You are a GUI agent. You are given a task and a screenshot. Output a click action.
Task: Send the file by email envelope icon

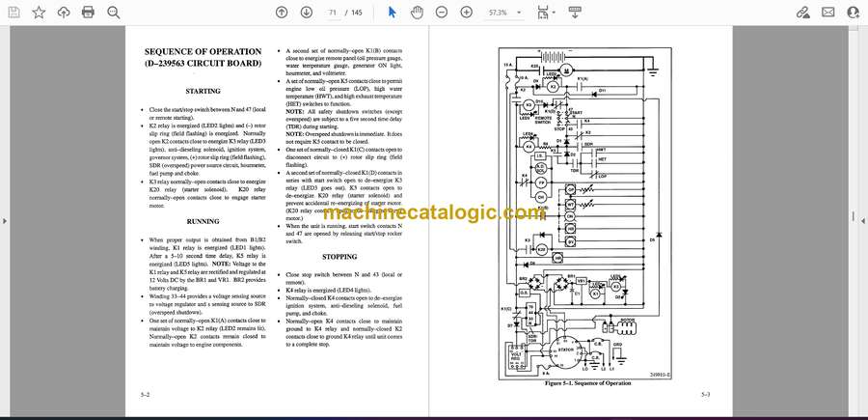click(x=828, y=13)
